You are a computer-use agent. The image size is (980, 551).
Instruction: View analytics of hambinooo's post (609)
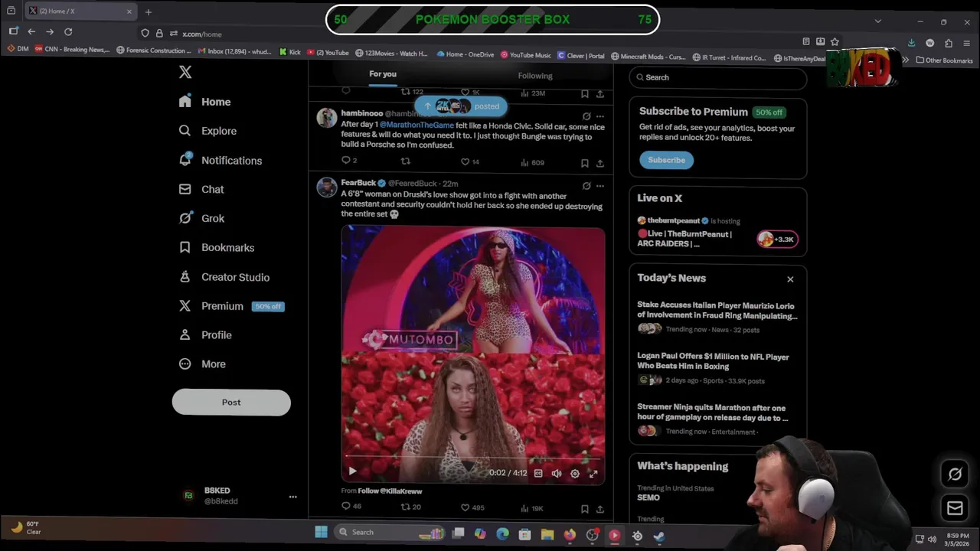coord(532,162)
